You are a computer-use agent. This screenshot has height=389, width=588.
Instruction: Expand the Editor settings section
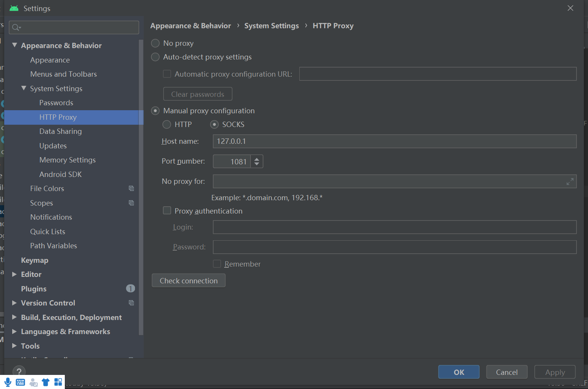click(14, 275)
